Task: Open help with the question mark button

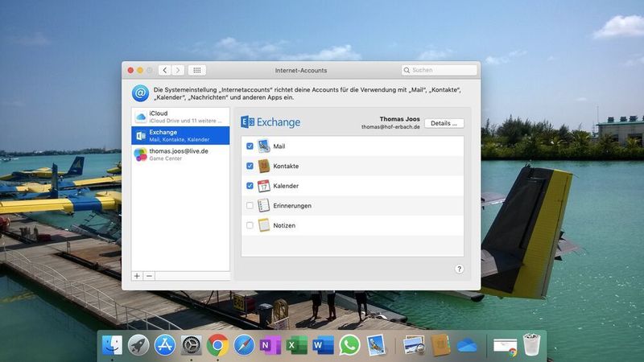Action: [459, 269]
